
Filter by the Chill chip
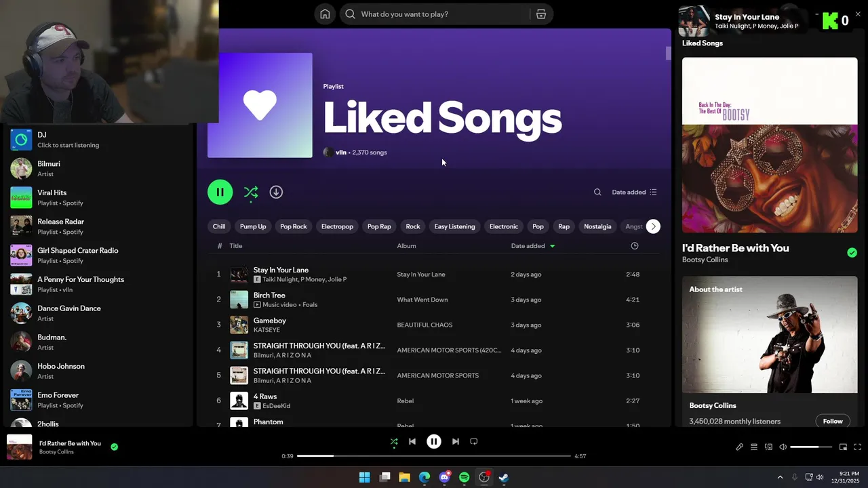[x=219, y=226]
